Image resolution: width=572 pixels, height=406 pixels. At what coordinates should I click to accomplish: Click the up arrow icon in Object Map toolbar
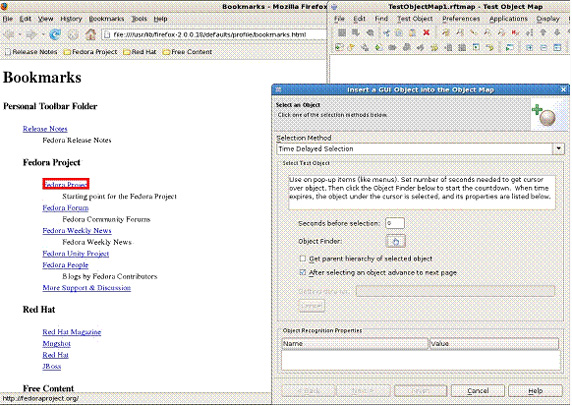click(543, 33)
